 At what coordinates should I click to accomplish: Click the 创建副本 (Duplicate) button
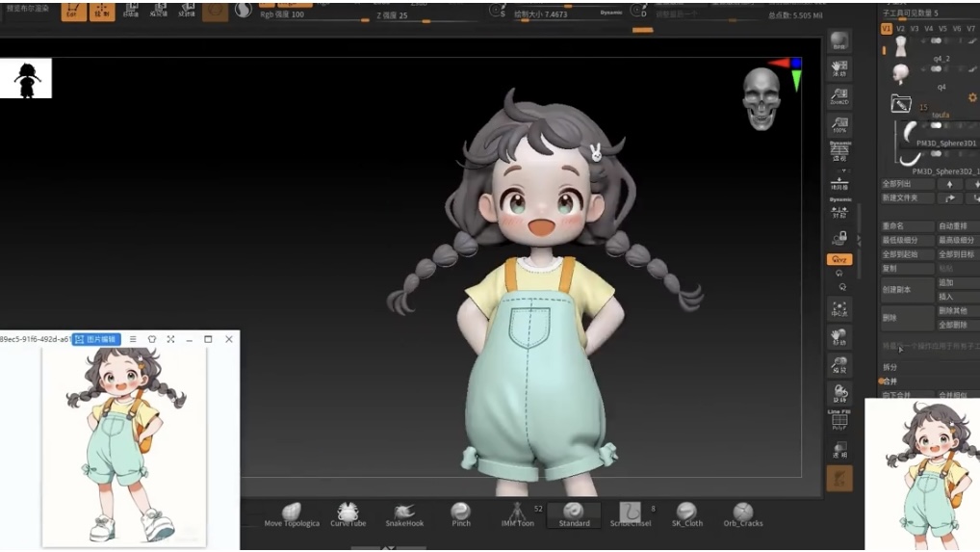point(907,290)
